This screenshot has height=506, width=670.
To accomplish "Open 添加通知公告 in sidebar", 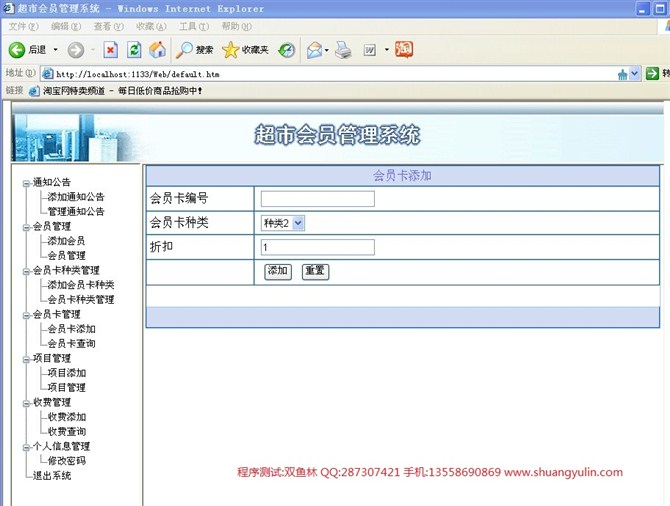I will click(x=76, y=197).
